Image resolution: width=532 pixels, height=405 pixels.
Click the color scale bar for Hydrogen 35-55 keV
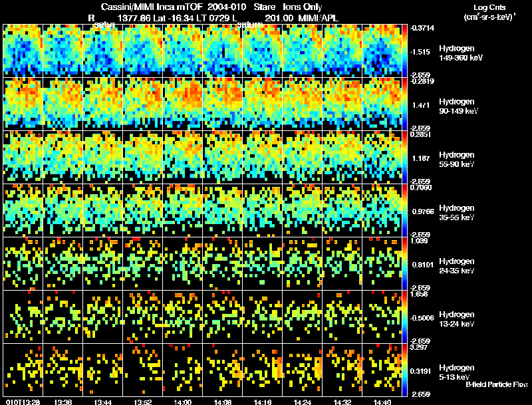404,211
